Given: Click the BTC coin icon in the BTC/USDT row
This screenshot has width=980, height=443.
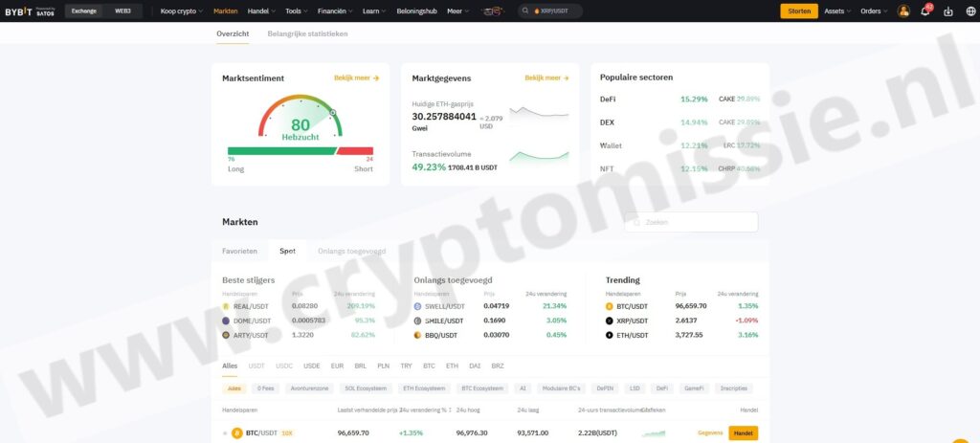Looking at the screenshot, I should [236, 433].
